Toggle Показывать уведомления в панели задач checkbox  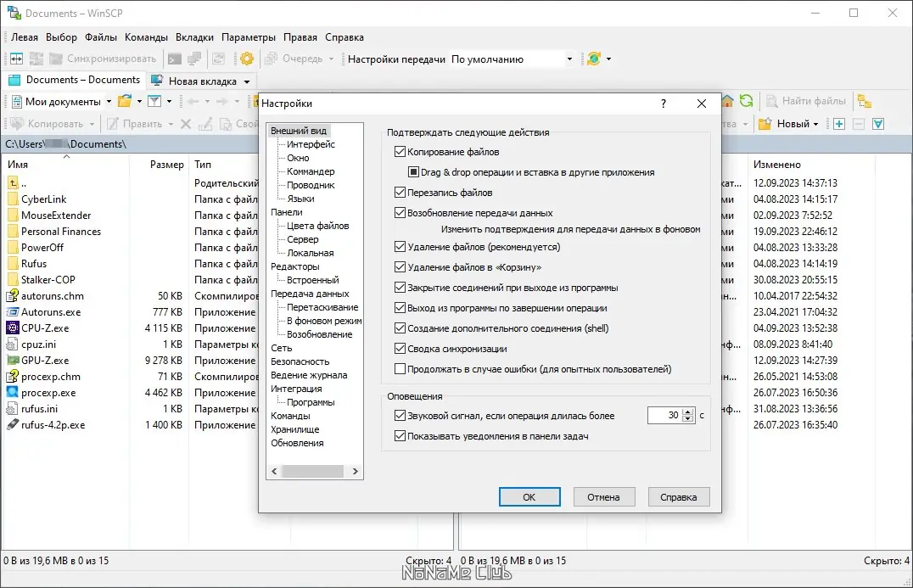400,436
